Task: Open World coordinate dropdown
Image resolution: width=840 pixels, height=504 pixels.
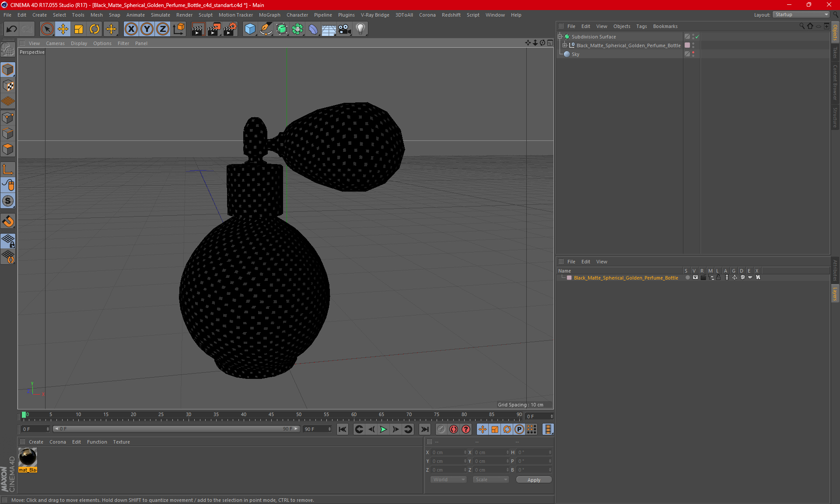Action: [x=448, y=479]
